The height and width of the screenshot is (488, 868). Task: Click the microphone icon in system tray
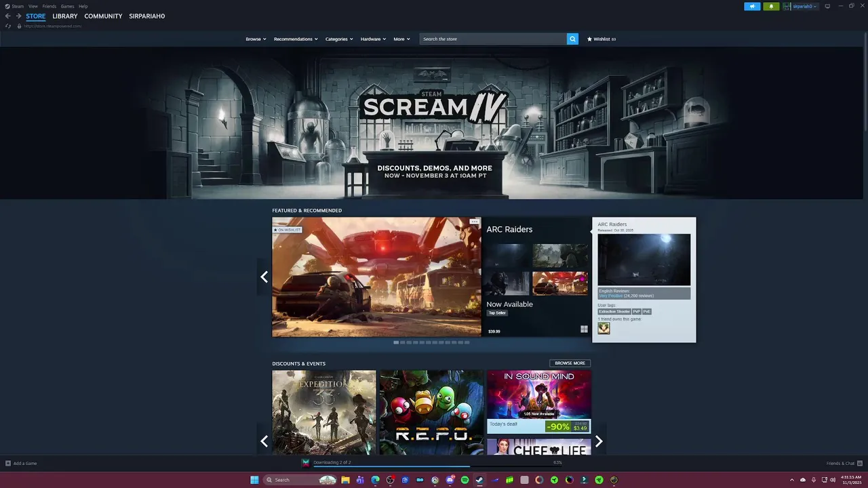point(813,480)
